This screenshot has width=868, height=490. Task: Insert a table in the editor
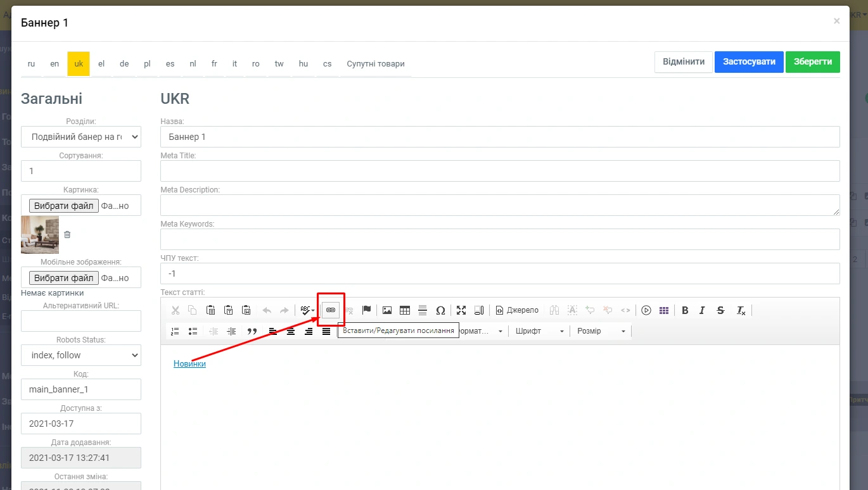pos(405,310)
